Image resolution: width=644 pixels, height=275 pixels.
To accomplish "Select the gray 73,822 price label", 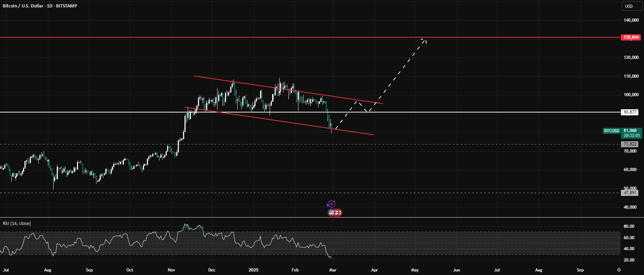I will [x=629, y=144].
